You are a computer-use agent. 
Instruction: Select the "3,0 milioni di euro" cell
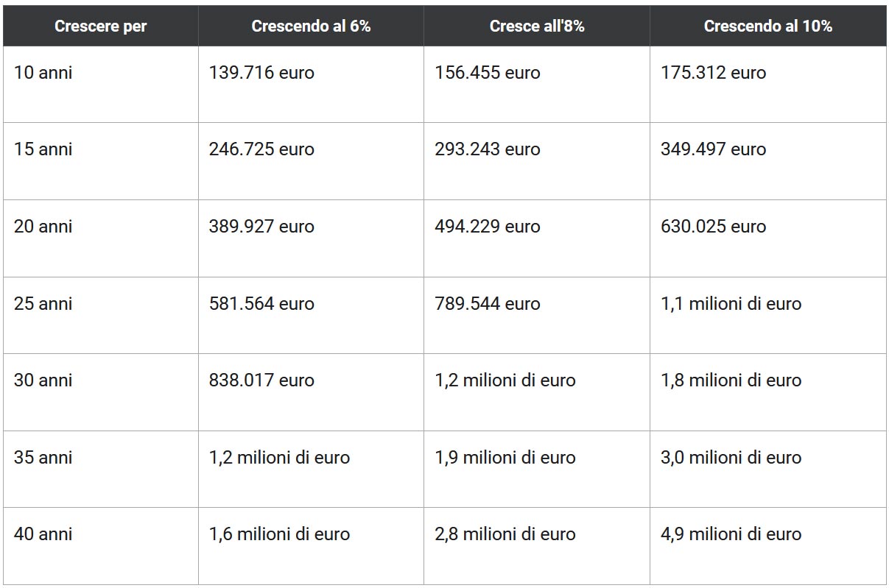[731, 457]
